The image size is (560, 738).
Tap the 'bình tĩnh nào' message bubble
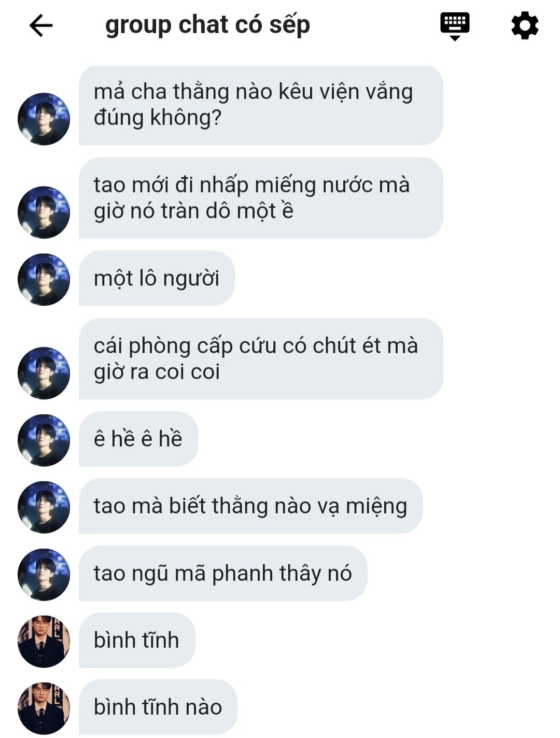pos(158,707)
